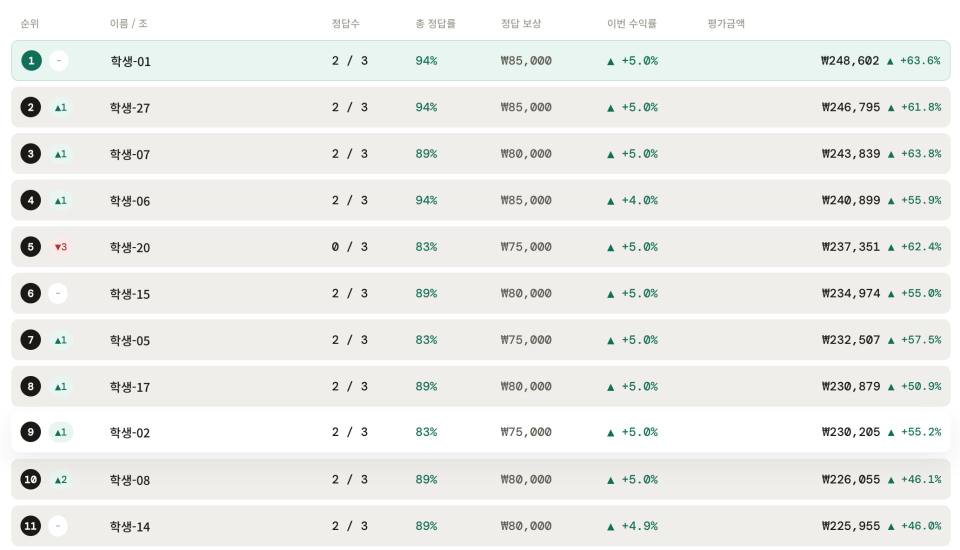Click the rank 2 black badge
The height and width of the screenshot is (550, 960).
(x=31, y=107)
